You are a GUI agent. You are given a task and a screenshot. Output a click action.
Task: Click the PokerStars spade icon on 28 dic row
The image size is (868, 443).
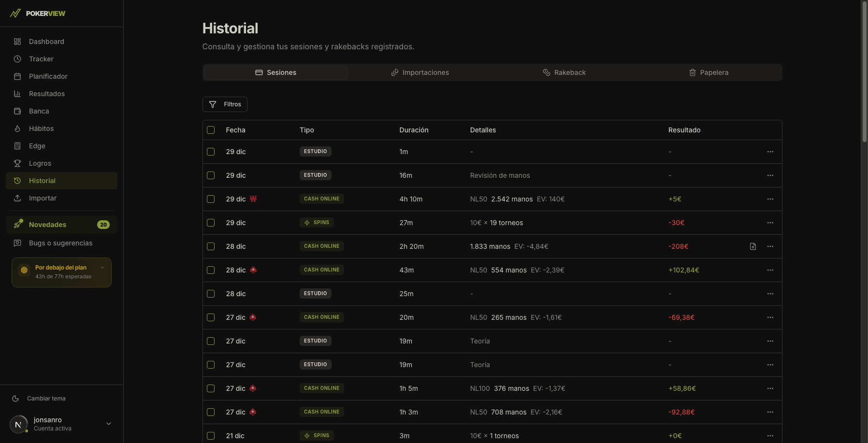[253, 270]
